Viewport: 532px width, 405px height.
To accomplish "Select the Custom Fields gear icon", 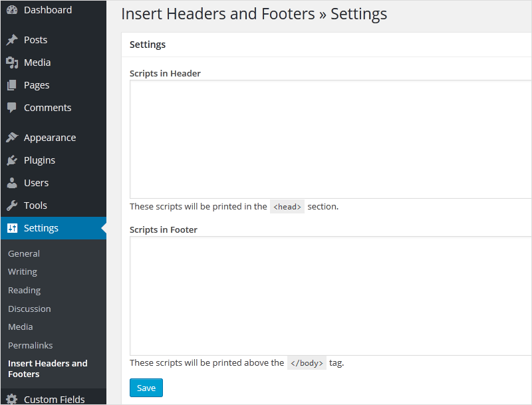I will click(12, 399).
